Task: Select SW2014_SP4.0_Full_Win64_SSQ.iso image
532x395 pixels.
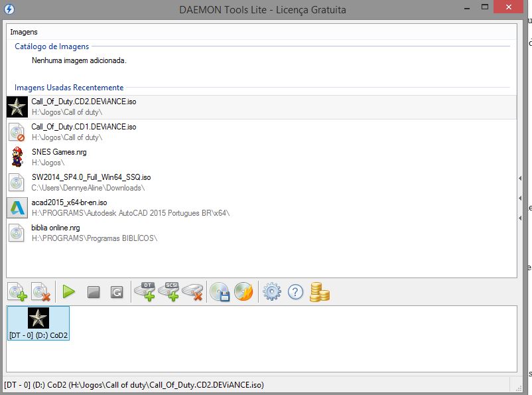Action: 261,183
